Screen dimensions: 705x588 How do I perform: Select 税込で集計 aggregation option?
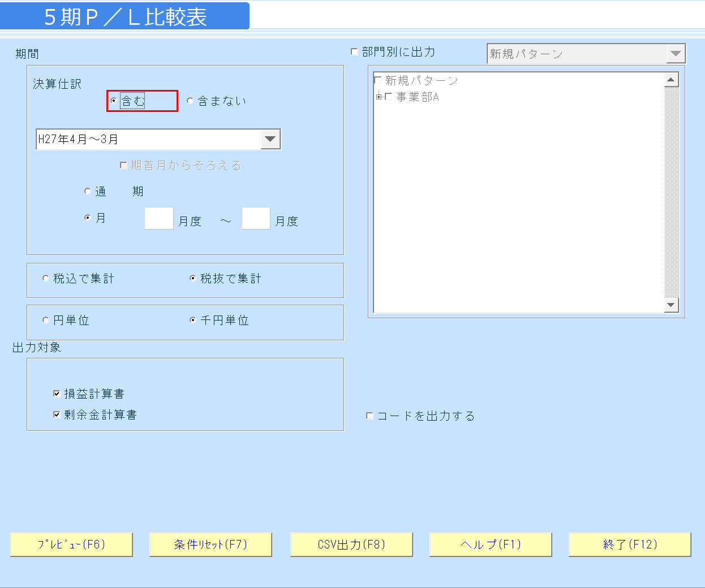[45, 278]
